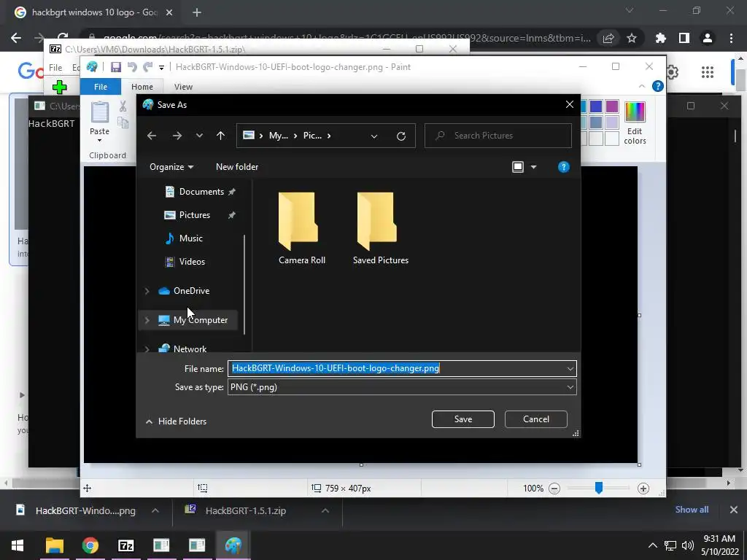Image resolution: width=747 pixels, height=560 pixels.
Task: Refresh the Pictures folder view
Action: click(401, 136)
